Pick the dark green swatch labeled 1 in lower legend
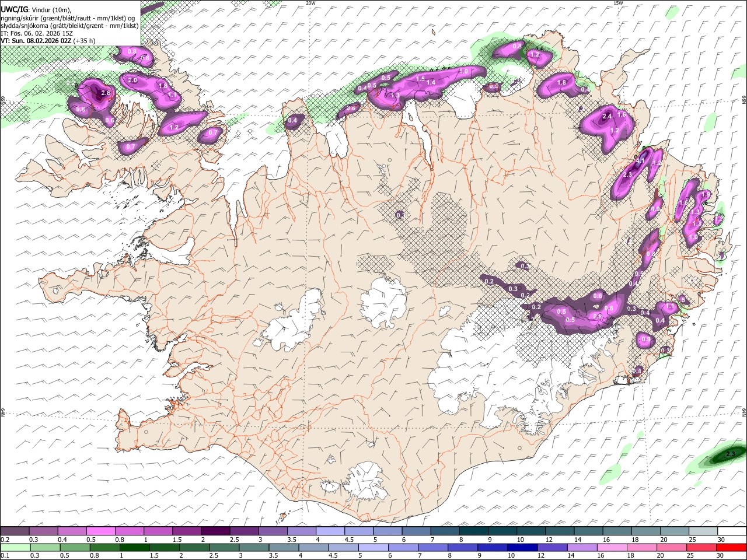This screenshot has width=747, height=560. pos(134,547)
